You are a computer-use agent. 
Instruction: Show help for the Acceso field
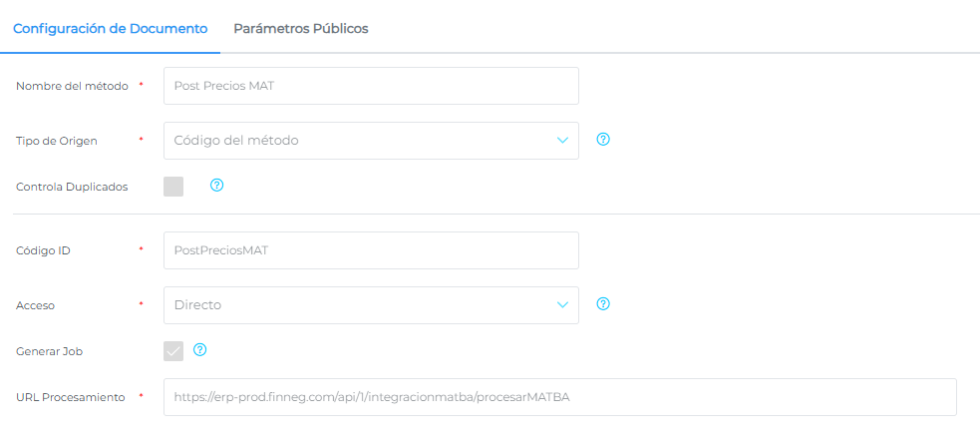click(x=602, y=304)
